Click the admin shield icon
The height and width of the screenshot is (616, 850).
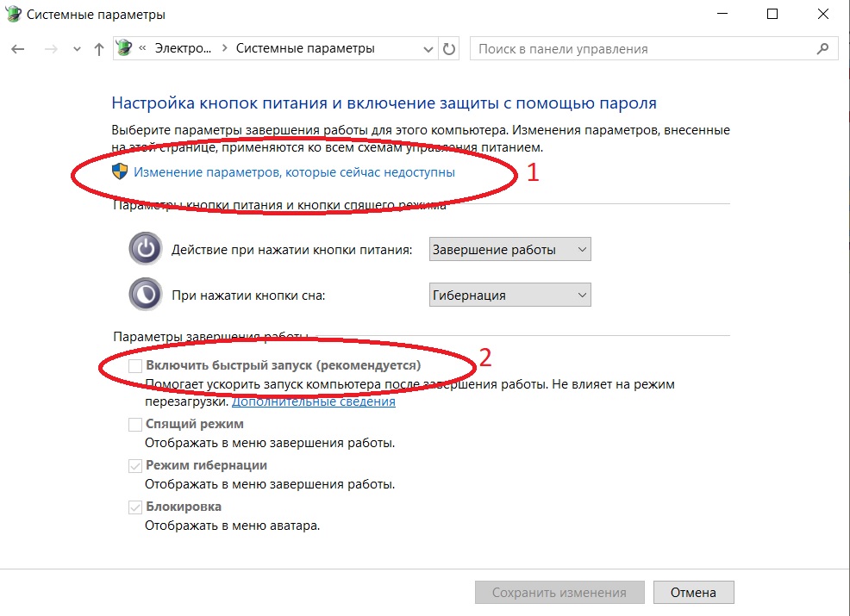tap(120, 171)
